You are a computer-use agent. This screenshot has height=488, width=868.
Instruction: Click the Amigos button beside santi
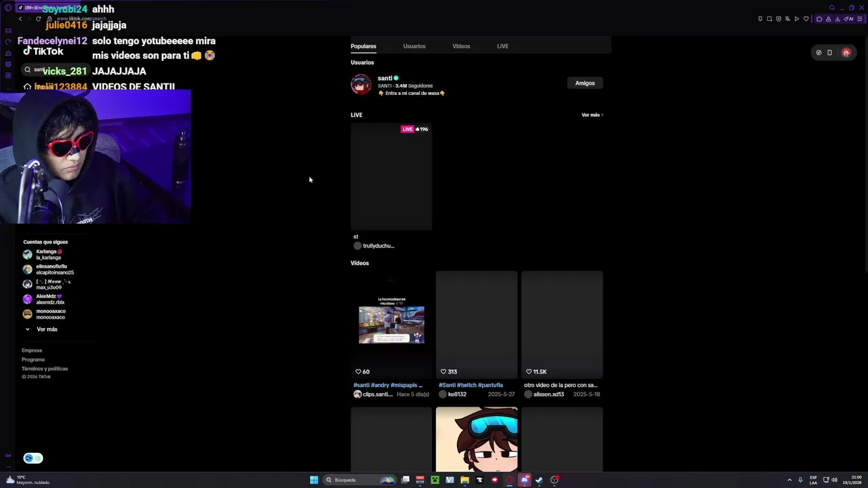(x=585, y=83)
